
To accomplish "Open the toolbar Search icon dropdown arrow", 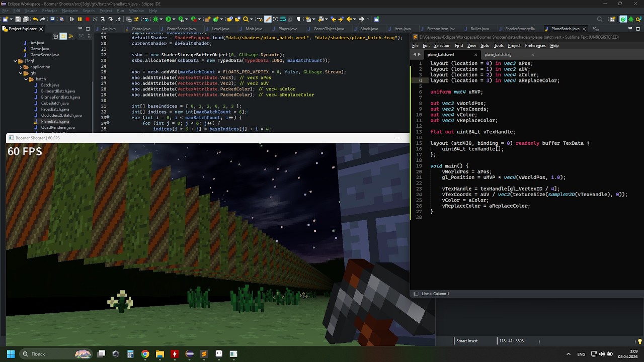I will click(x=251, y=19).
